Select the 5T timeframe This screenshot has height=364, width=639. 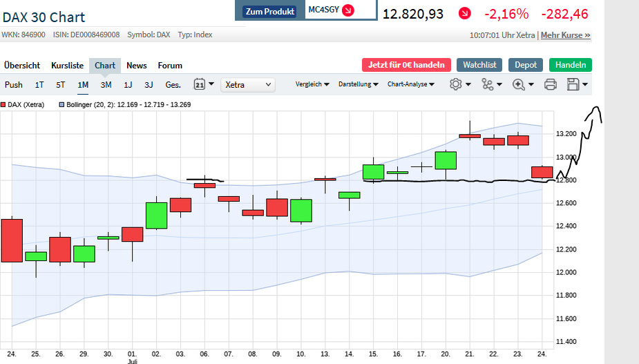(60, 85)
